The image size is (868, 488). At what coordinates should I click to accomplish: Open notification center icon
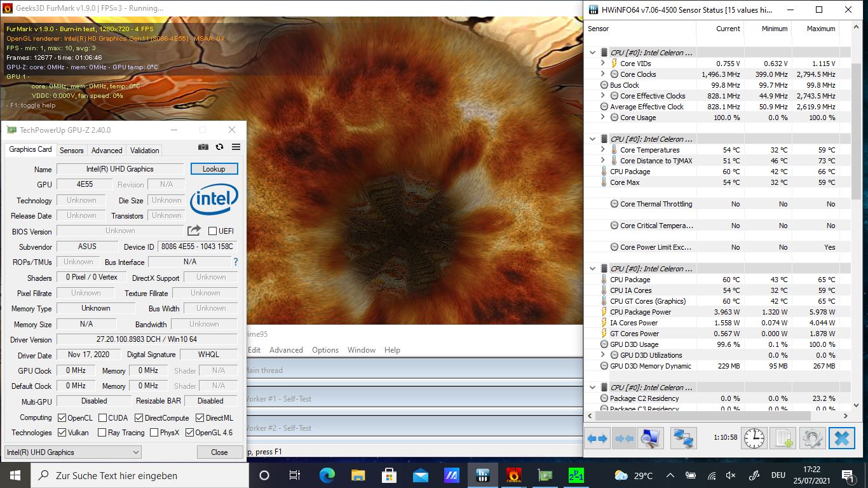pyautogui.click(x=848, y=475)
